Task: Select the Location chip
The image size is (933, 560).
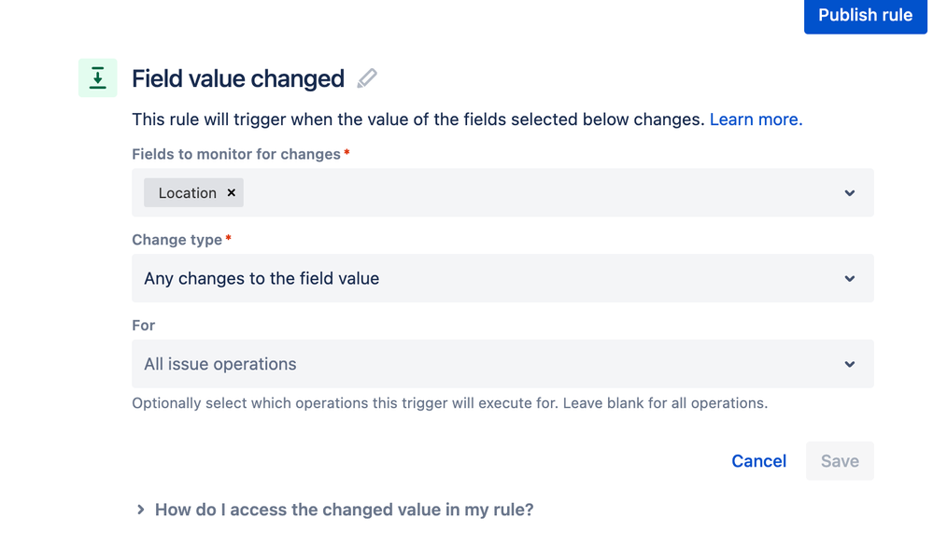Action: (x=187, y=193)
